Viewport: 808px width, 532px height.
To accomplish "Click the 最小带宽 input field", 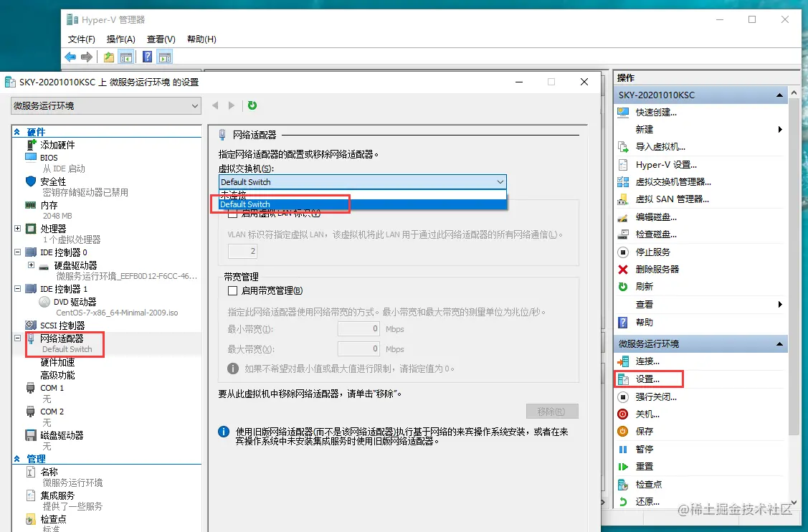I will coord(358,329).
